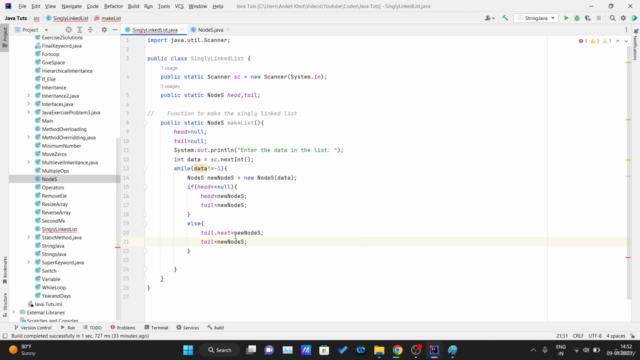Image resolution: width=640 pixels, height=360 pixels.
Task: Open IDE settings gear in toolbar
Action: point(623,18)
